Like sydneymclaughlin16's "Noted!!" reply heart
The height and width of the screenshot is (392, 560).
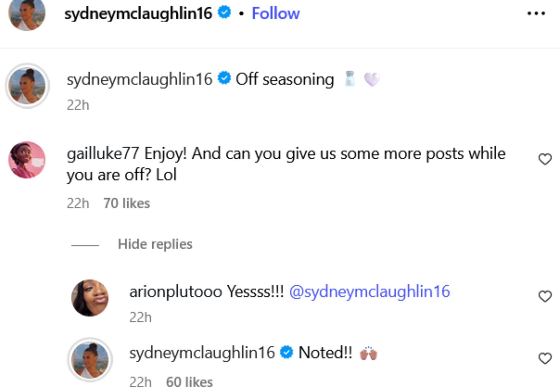pyautogui.click(x=545, y=358)
